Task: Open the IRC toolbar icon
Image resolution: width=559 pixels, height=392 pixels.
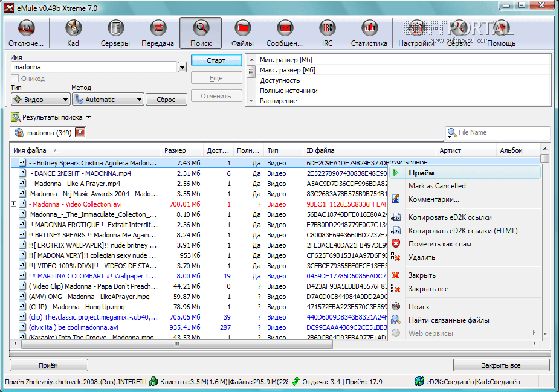Action: pos(328,28)
